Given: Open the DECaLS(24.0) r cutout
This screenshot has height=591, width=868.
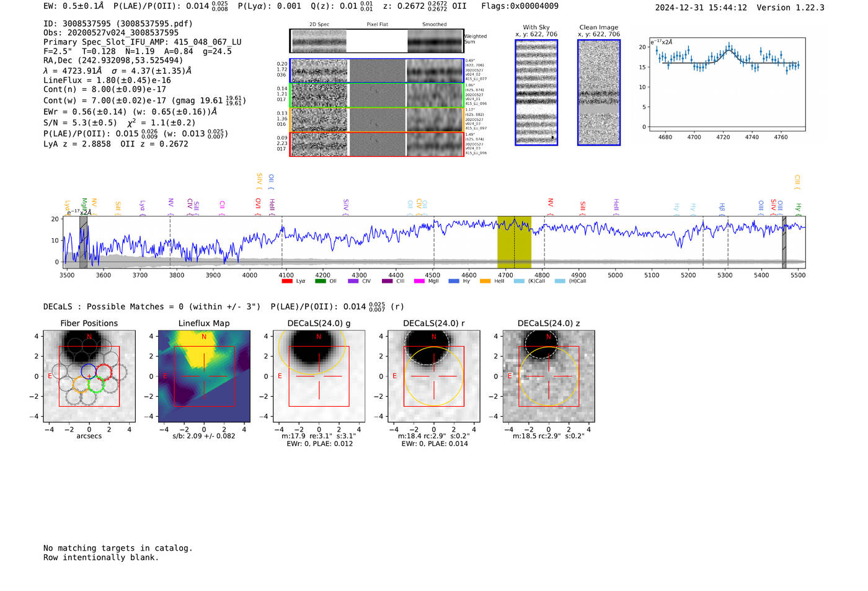Looking at the screenshot, I should point(433,376).
